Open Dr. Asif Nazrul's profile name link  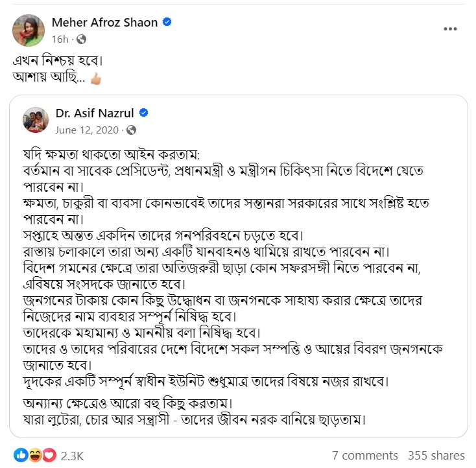point(94,113)
